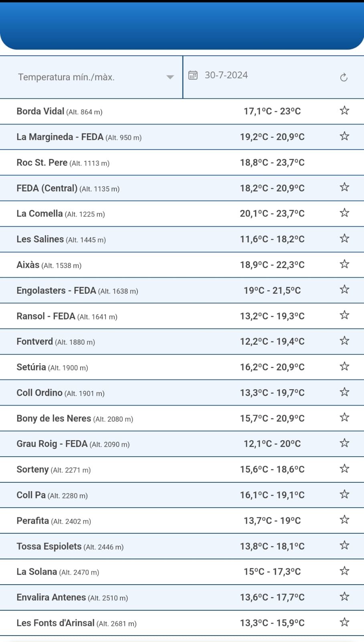Select the Setúria station name
Screen dimensions: 364x642
(31, 367)
